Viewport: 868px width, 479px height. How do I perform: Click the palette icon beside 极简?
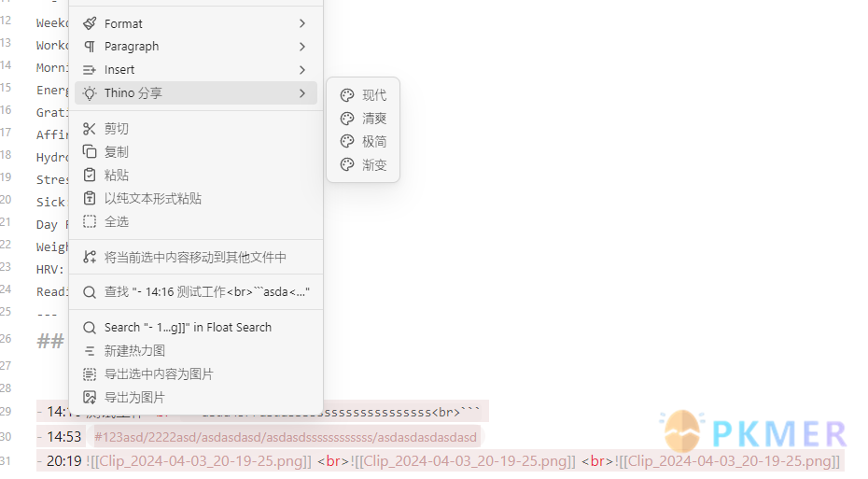click(347, 142)
